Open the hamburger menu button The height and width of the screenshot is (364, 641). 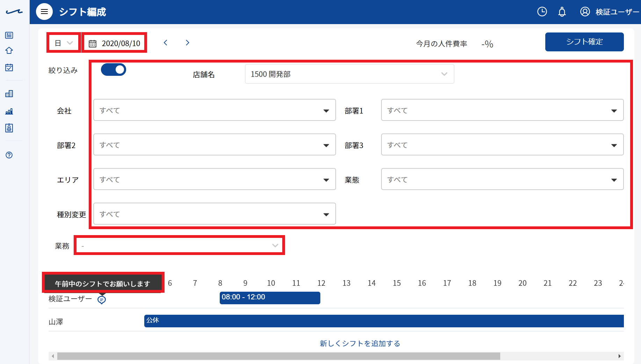(x=44, y=12)
